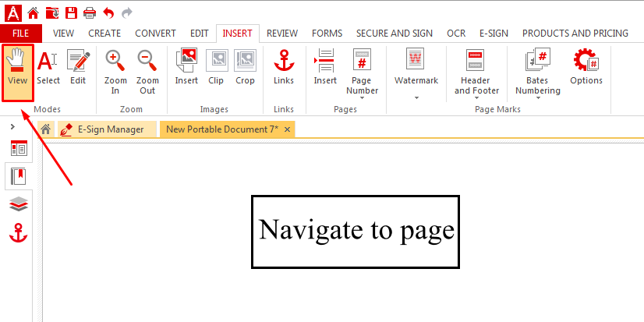Insert pages with Pages group Insert
The height and width of the screenshot is (322, 644).
pyautogui.click(x=325, y=67)
